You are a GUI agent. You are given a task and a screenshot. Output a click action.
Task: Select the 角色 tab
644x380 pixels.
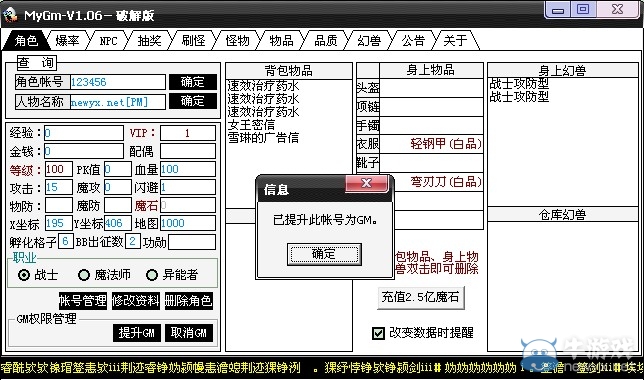(x=26, y=40)
